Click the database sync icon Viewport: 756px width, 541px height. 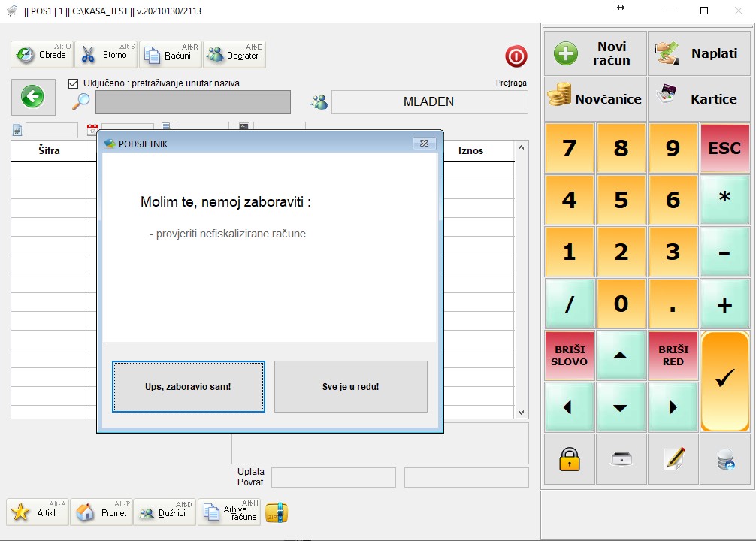coord(725,459)
